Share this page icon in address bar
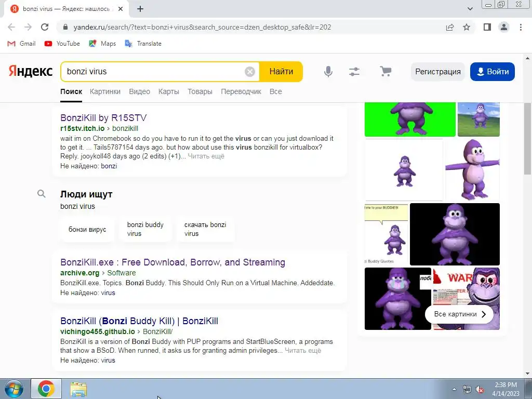 [x=450, y=27]
